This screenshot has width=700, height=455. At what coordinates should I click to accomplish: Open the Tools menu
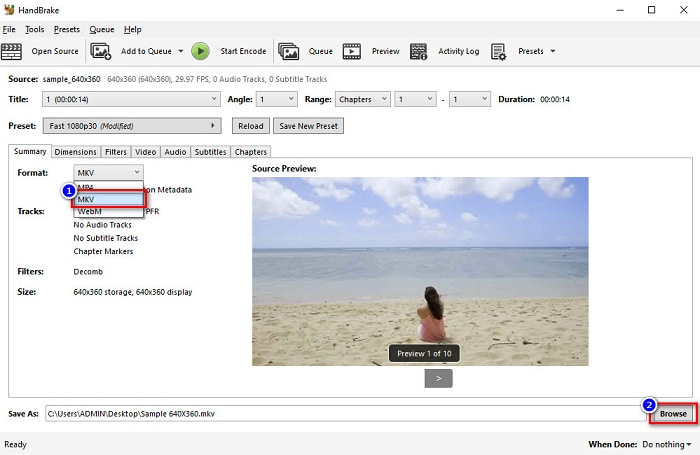pos(34,29)
